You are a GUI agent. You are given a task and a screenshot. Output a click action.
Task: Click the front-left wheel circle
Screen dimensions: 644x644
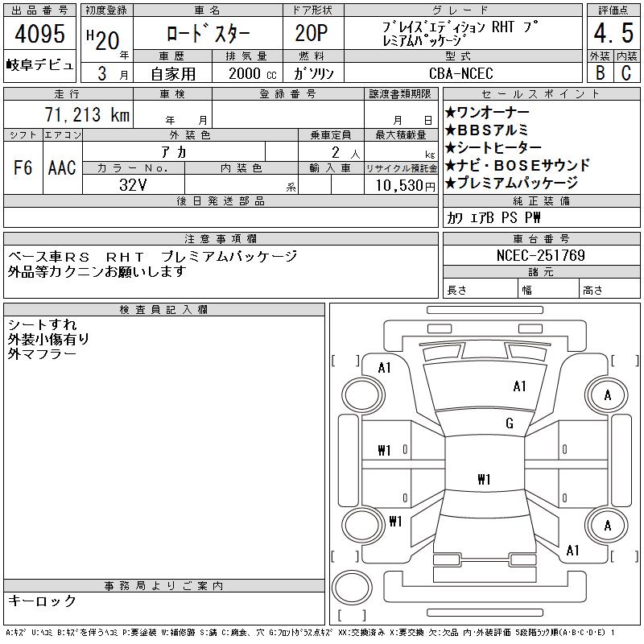(362, 394)
